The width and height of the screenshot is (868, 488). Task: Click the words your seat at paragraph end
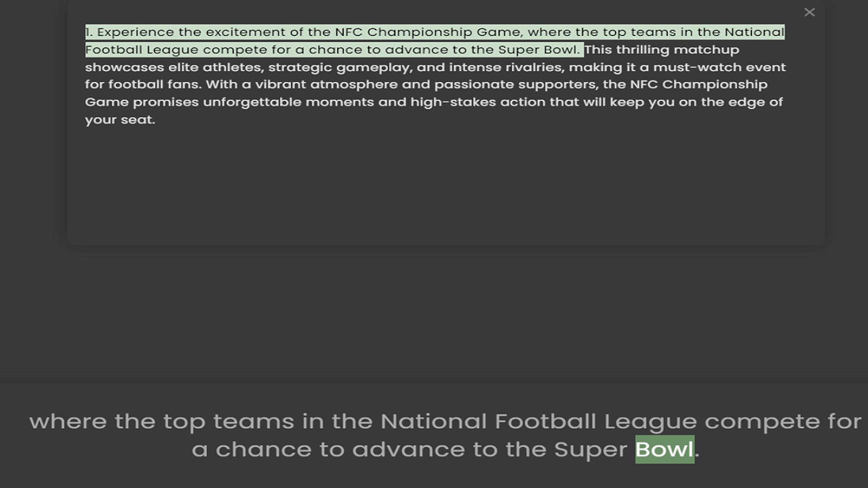119,119
